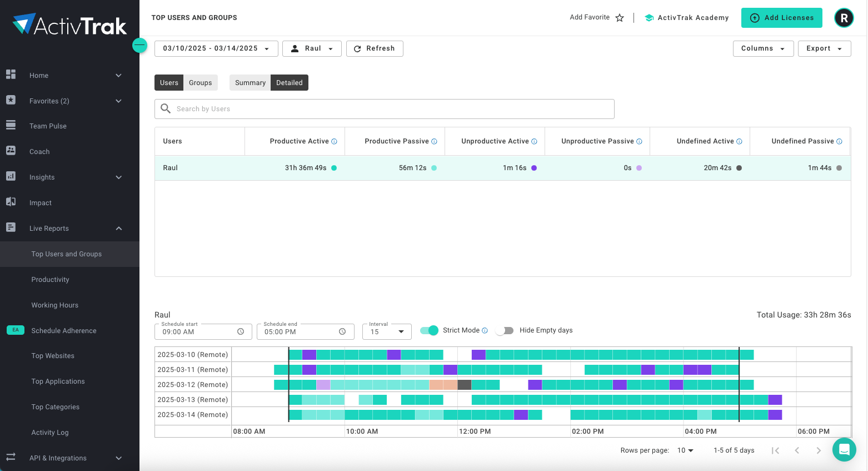Click the Insights chart icon
The width and height of the screenshot is (868, 471).
[11, 176]
